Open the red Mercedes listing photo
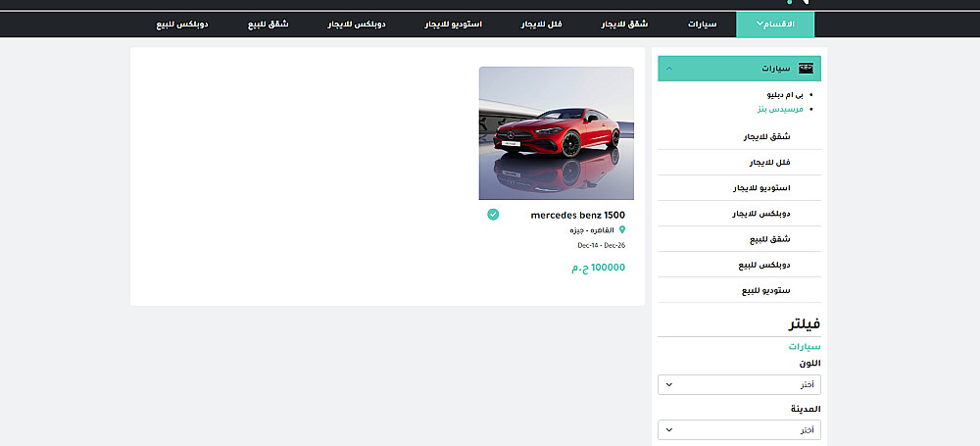The width and height of the screenshot is (980, 446). point(557,133)
